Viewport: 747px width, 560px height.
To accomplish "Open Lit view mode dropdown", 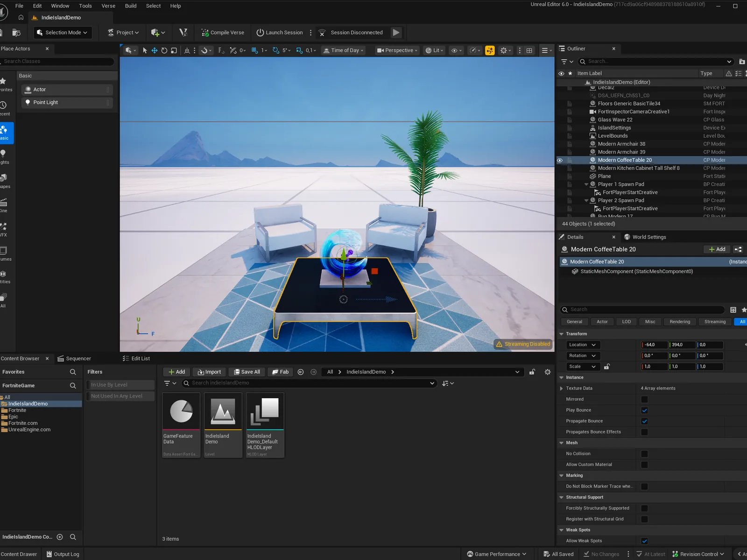I will [x=434, y=50].
